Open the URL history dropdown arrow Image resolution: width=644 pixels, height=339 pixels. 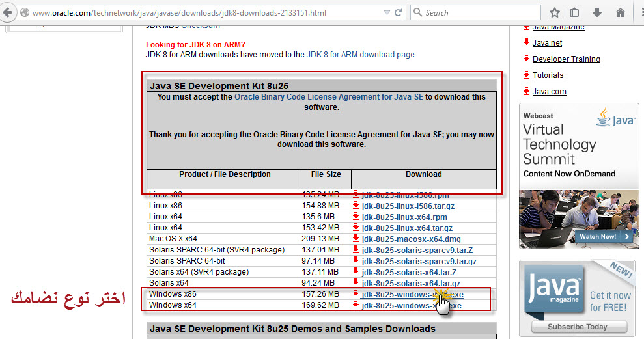pyautogui.click(x=387, y=13)
